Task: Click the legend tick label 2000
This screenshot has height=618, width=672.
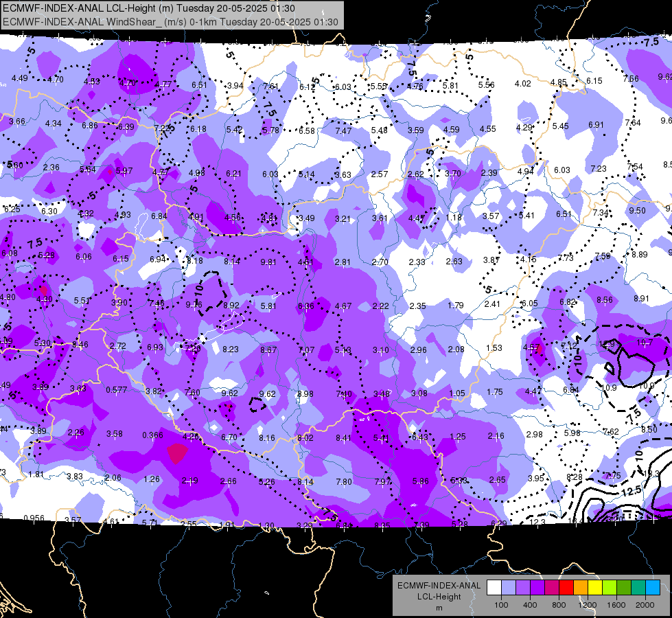Action: (645, 605)
